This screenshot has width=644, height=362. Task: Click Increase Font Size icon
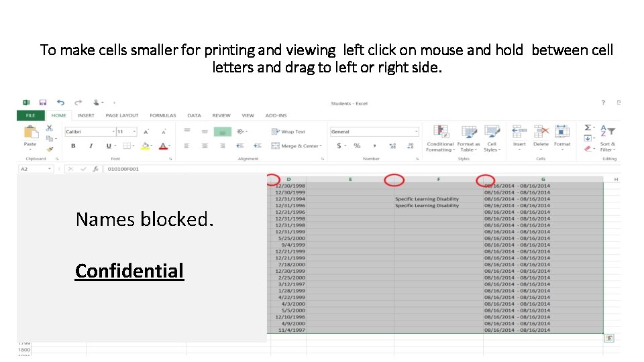pos(146,132)
